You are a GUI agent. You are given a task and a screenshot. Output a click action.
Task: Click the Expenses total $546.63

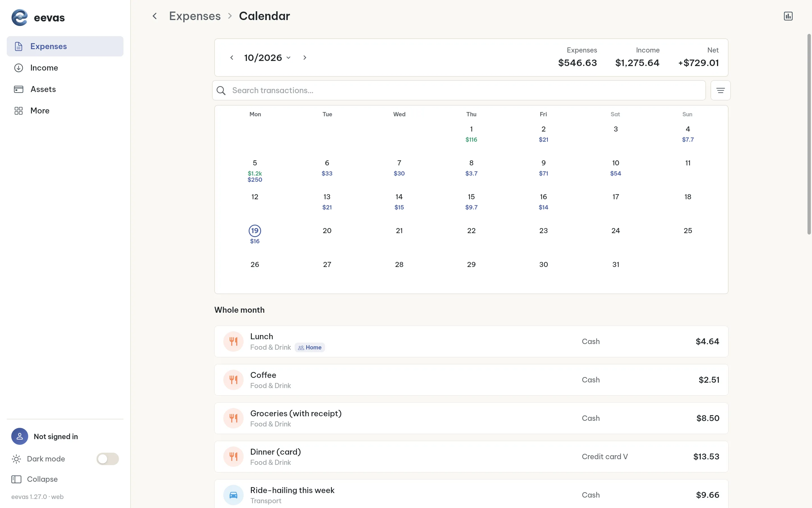577,63
